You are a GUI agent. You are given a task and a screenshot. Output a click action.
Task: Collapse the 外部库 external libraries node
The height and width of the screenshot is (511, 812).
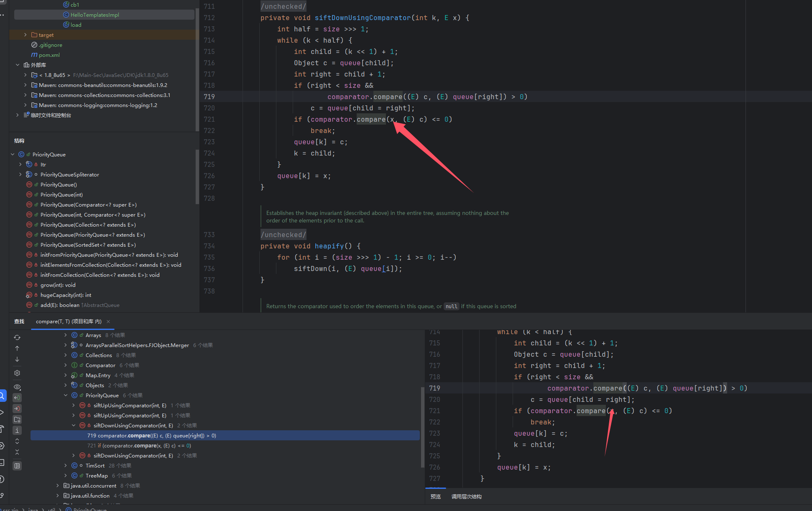18,65
